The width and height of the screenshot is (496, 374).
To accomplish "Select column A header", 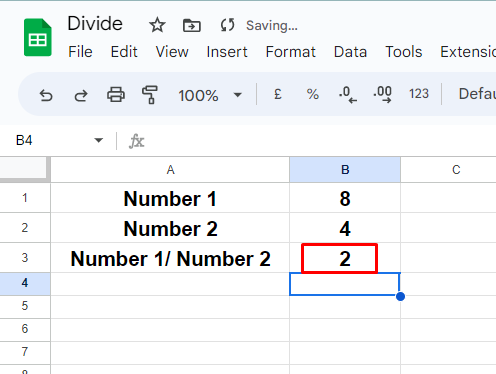I will tap(170, 170).
